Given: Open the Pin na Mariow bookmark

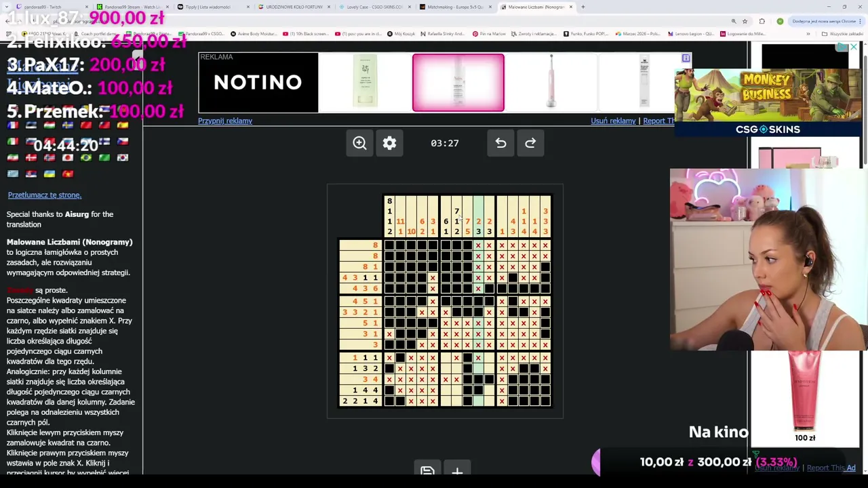Looking at the screenshot, I should (489, 34).
